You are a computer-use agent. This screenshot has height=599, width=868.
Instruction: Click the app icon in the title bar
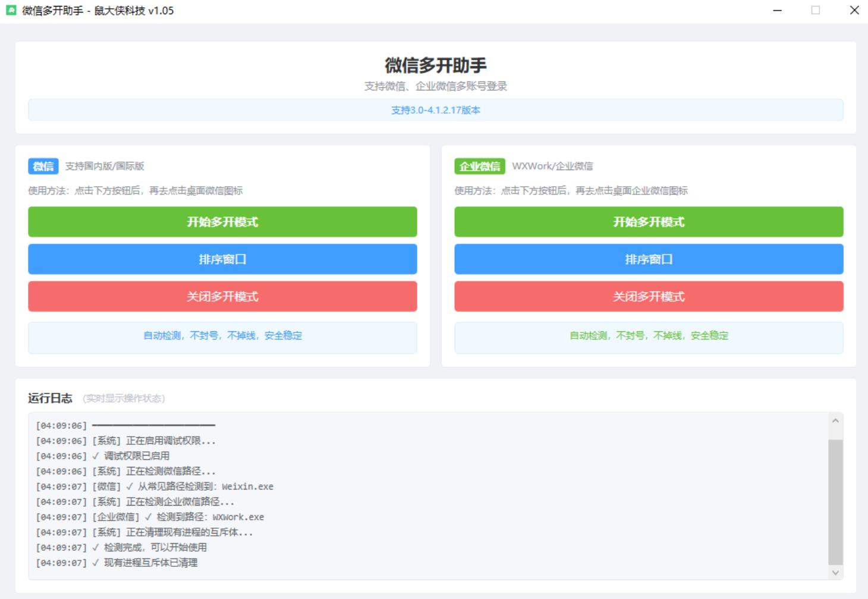point(11,10)
